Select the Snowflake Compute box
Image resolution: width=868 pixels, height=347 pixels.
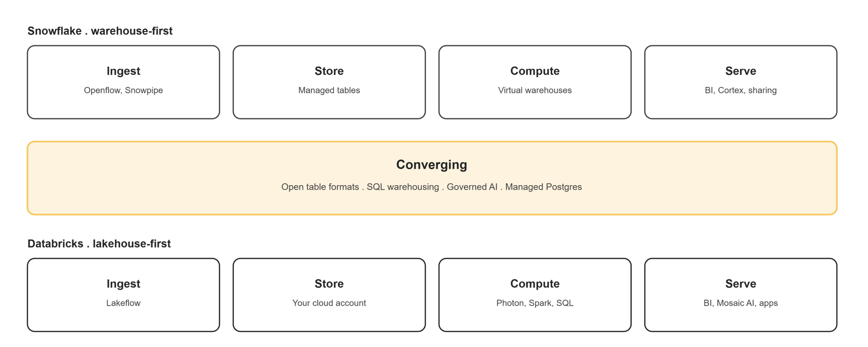tap(535, 82)
